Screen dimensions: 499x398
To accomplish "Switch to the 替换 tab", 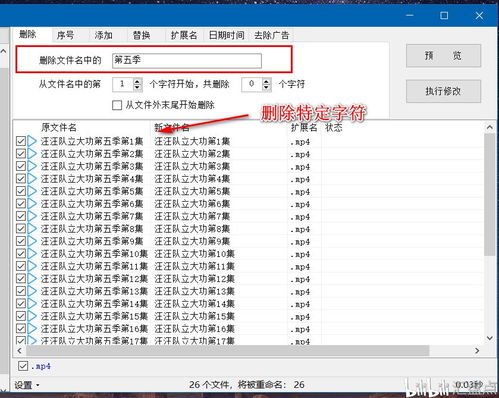I will point(141,35).
